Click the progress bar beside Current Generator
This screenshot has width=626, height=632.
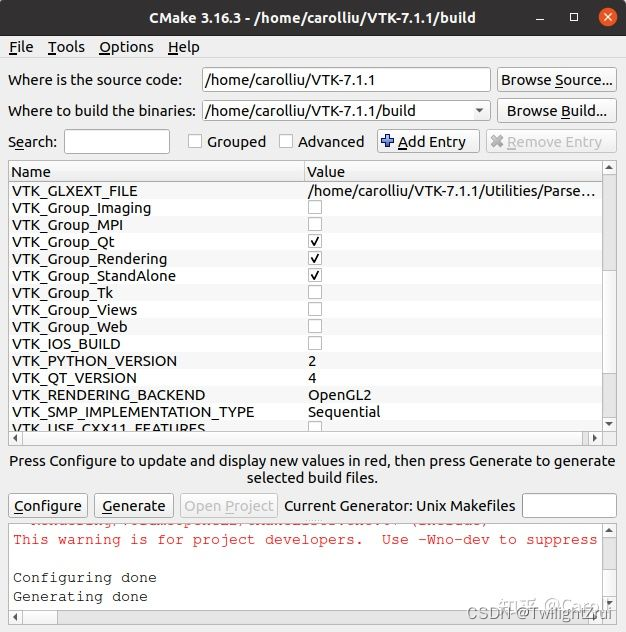pos(569,505)
